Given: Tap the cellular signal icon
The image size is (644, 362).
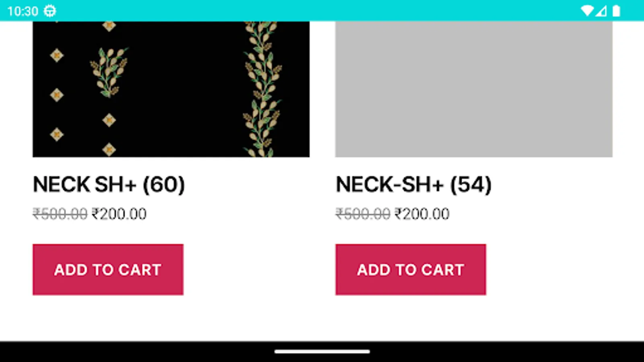Looking at the screenshot, I should point(601,11).
